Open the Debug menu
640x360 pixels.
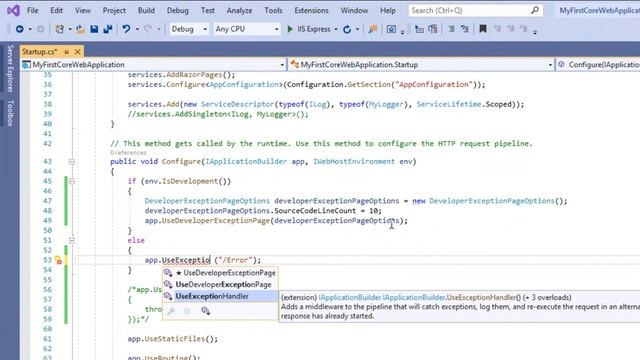pos(178,11)
